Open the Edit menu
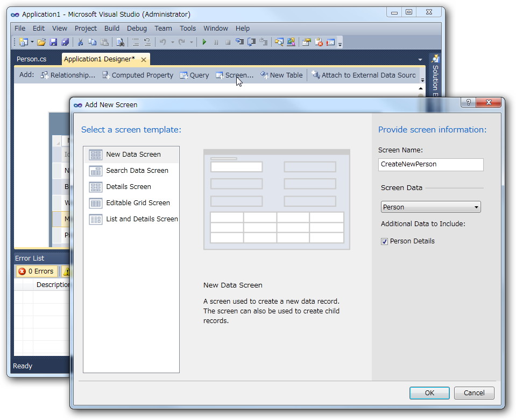The width and height of the screenshot is (516, 420). [39, 29]
